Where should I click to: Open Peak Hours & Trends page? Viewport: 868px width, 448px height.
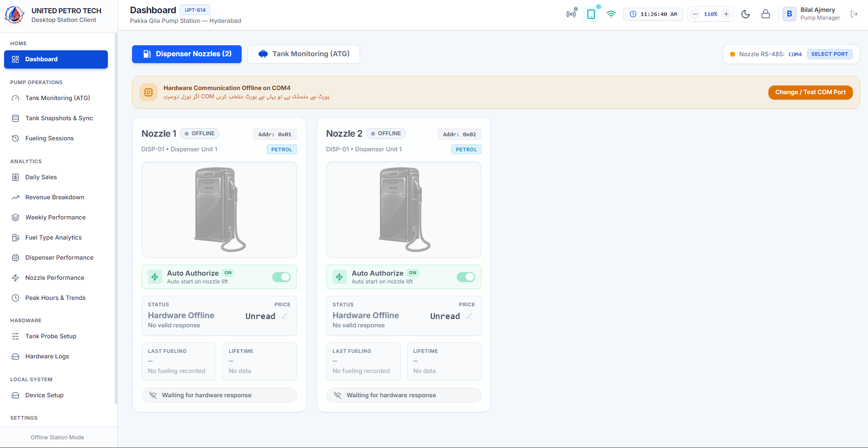[x=56, y=298]
